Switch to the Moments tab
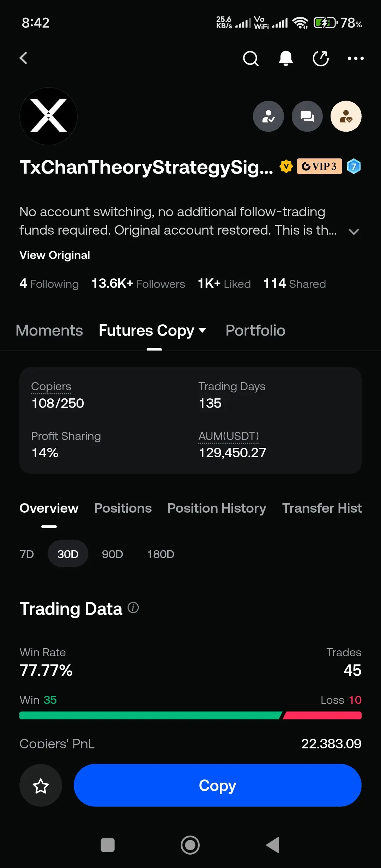 pyautogui.click(x=49, y=331)
